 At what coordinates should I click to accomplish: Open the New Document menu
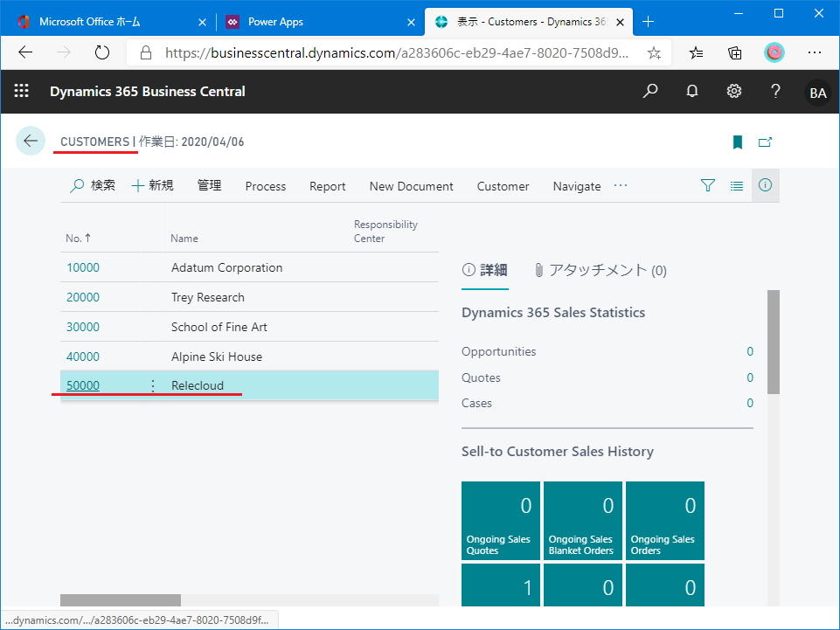[411, 186]
